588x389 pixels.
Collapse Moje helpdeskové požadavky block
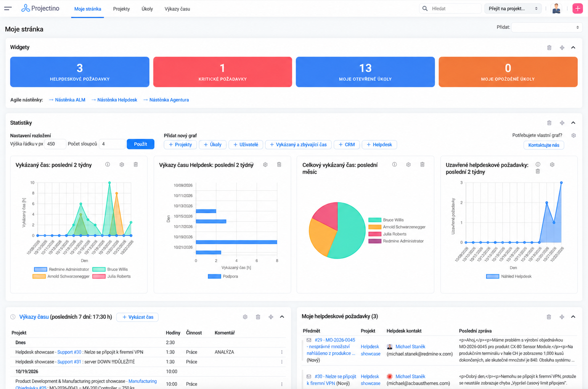[x=573, y=317]
